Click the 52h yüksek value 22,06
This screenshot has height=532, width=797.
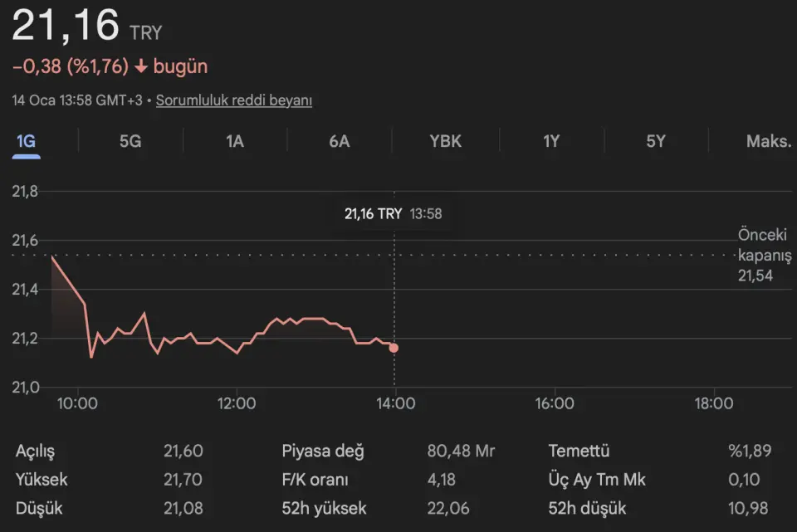(447, 508)
